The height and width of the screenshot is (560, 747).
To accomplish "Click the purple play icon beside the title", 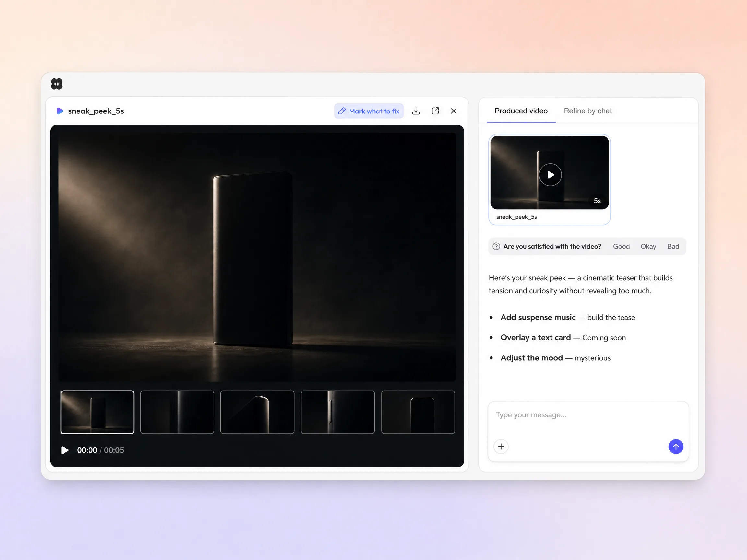I will (x=60, y=111).
